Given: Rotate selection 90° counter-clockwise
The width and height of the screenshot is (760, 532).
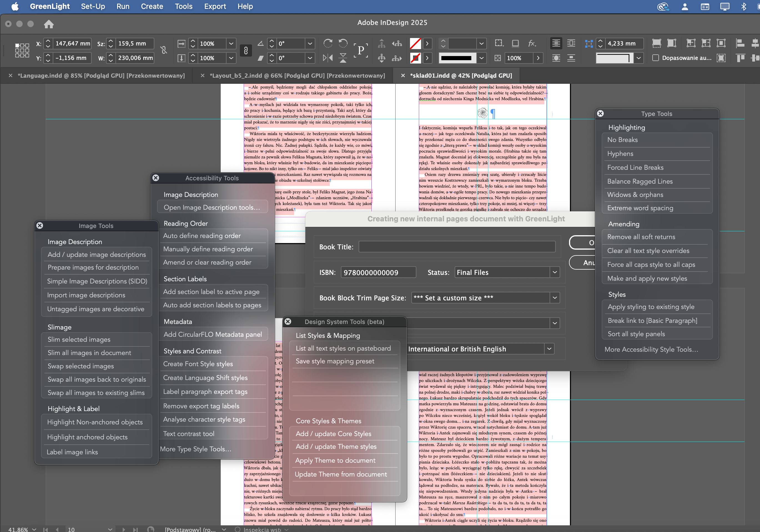Looking at the screenshot, I should 343,43.
